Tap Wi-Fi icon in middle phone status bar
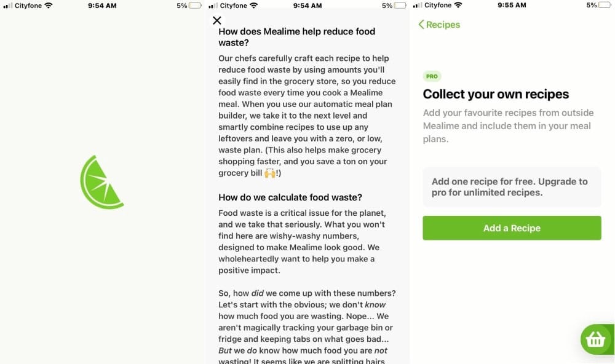 pyautogui.click(x=254, y=6)
